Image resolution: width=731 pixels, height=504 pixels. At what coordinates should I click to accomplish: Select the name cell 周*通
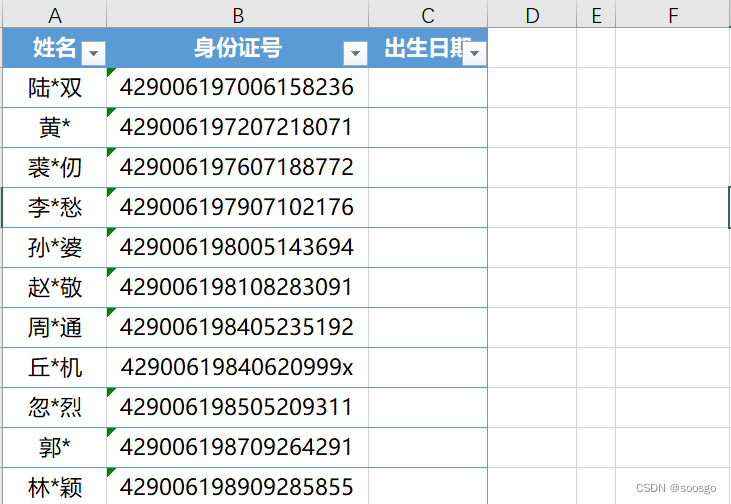(x=55, y=327)
